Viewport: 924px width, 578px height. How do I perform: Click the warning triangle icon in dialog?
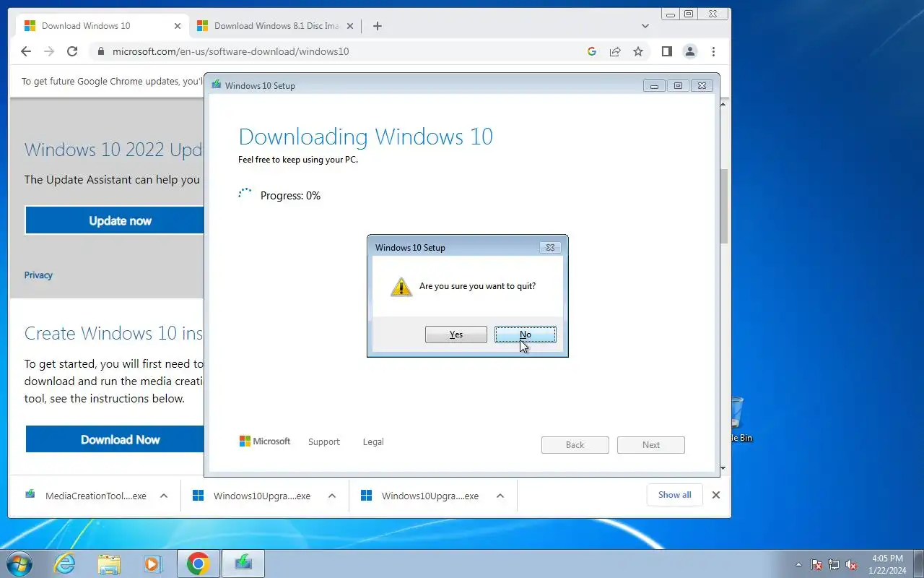(401, 287)
